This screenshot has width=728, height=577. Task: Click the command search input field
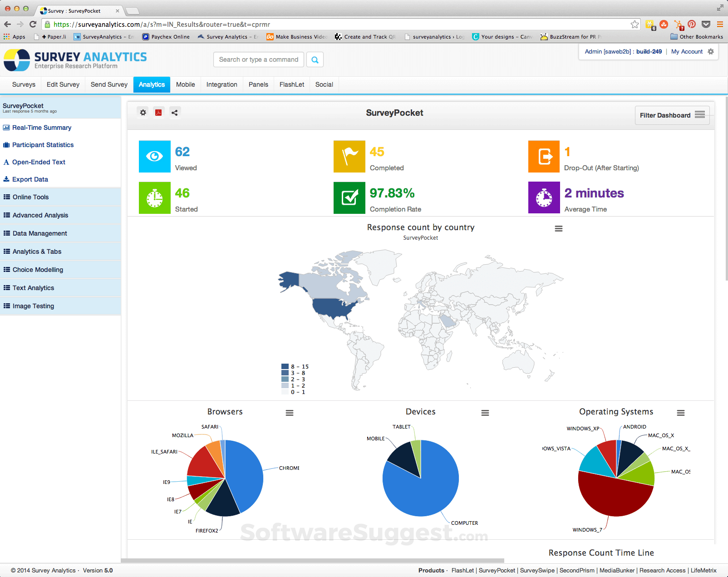[x=258, y=59]
